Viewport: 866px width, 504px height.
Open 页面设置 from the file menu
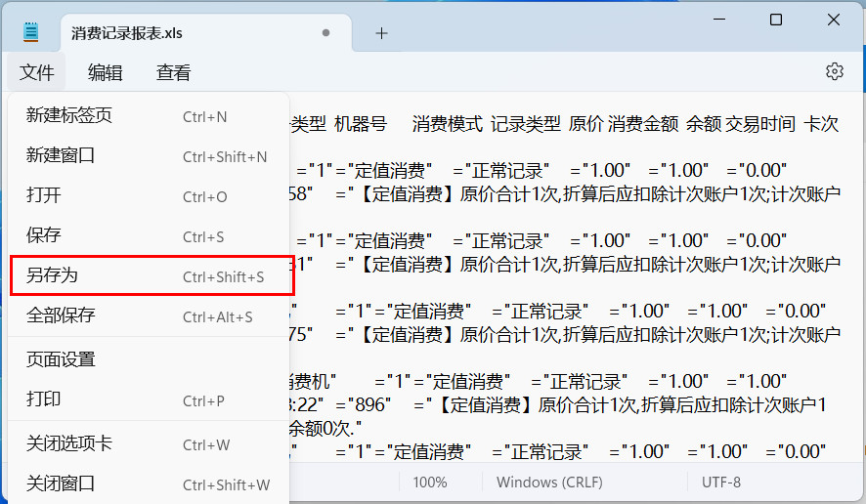click(x=150, y=359)
